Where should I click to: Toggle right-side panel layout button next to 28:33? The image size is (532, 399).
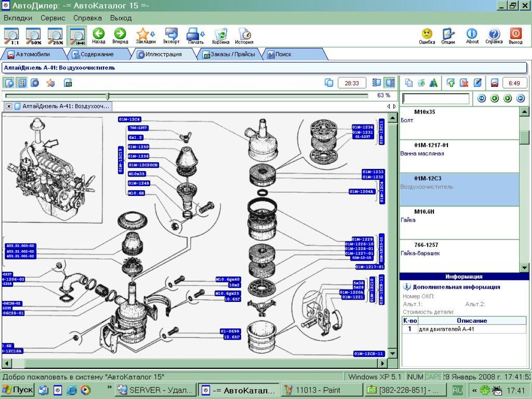coord(390,83)
